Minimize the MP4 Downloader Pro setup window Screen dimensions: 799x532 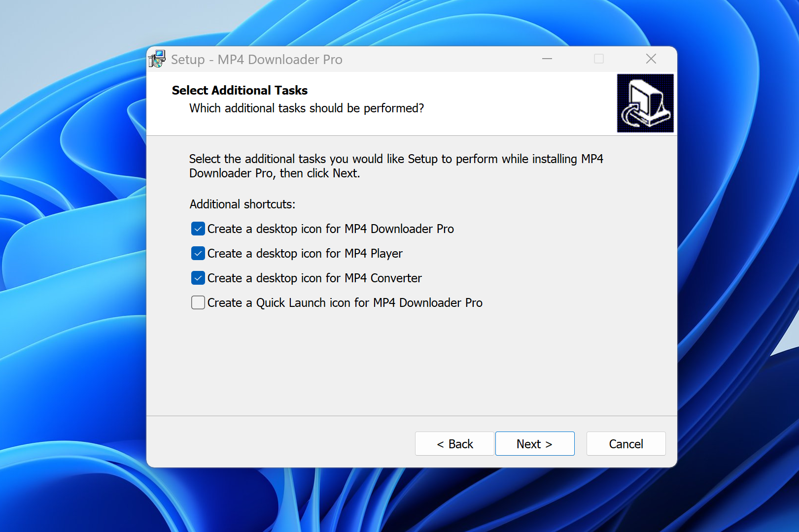[x=547, y=59]
